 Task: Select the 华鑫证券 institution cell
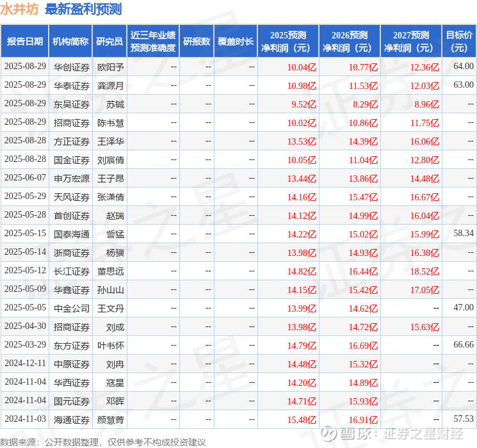click(x=72, y=290)
